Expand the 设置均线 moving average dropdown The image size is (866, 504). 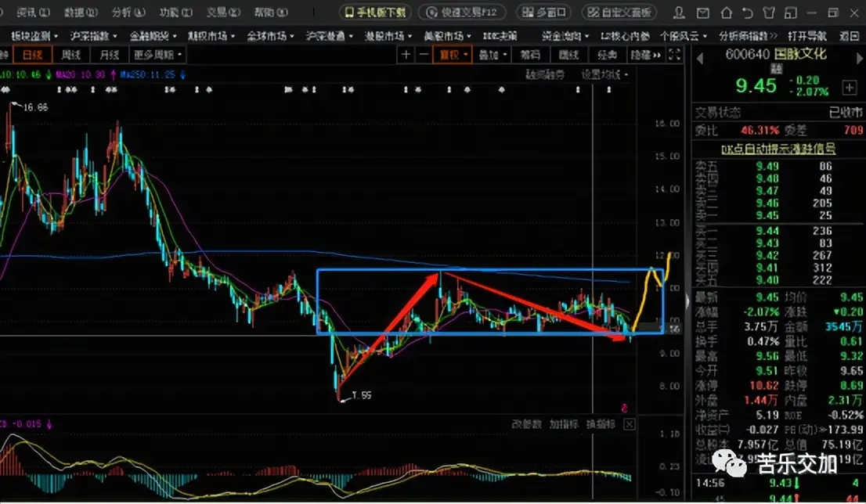[604, 74]
